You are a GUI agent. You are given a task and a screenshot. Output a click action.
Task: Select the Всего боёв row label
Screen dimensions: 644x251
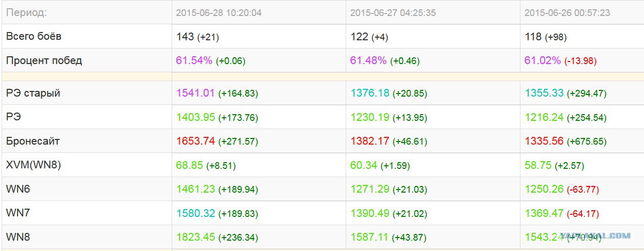coord(34,36)
